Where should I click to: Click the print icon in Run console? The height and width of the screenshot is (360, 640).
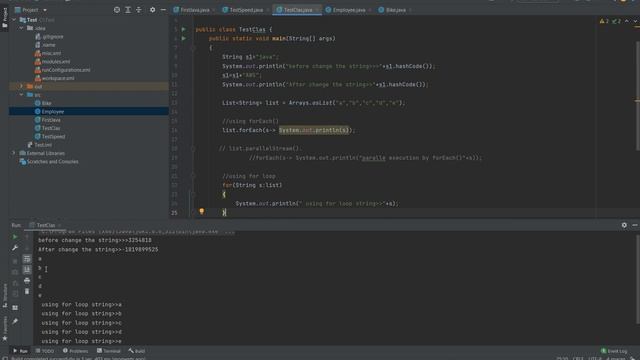pyautogui.click(x=27, y=280)
